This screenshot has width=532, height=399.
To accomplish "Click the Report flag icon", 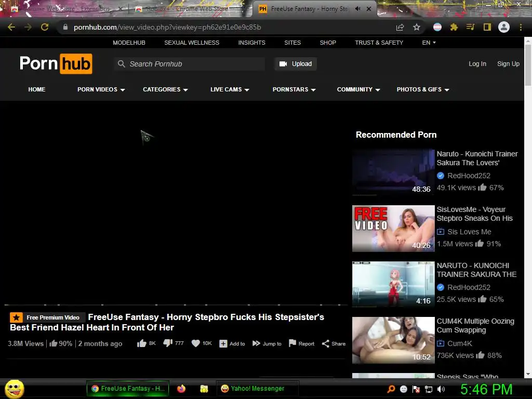I will point(292,343).
